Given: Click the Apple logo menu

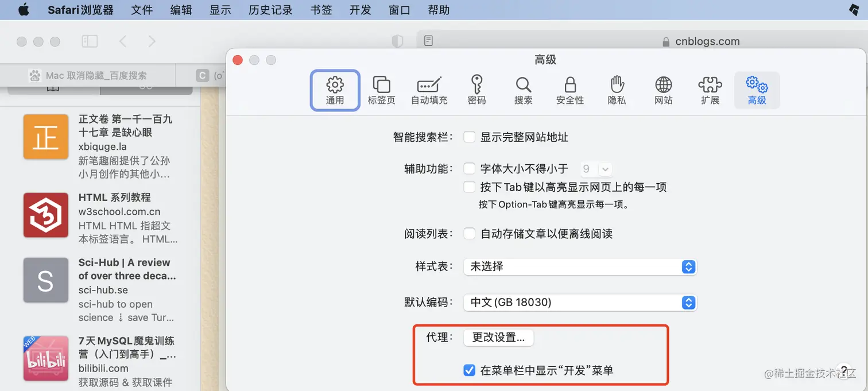Looking at the screenshot, I should (x=24, y=10).
